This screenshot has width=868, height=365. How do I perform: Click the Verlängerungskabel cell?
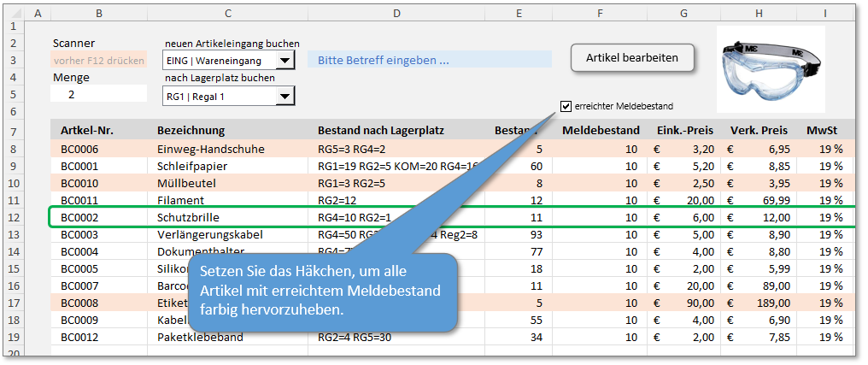click(x=227, y=235)
